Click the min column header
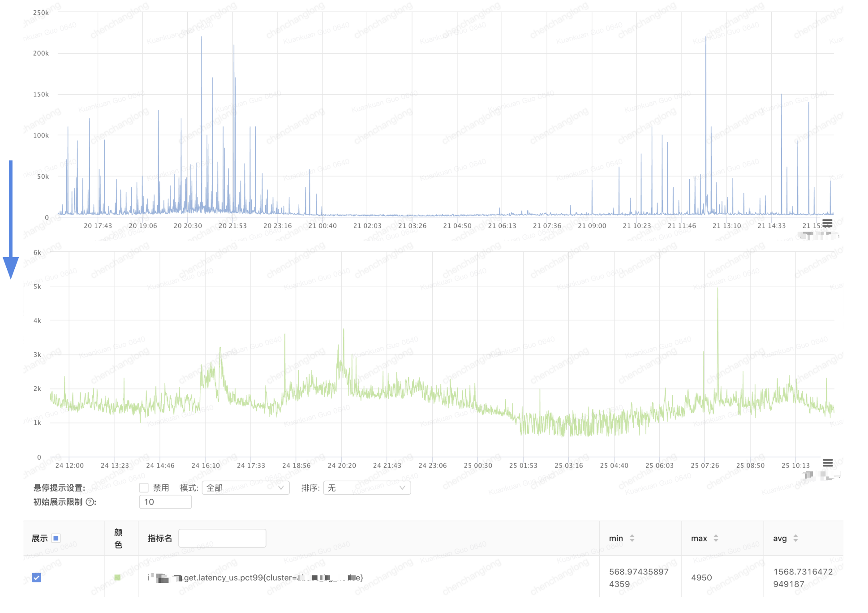The width and height of the screenshot is (868, 613). pyautogui.click(x=616, y=538)
